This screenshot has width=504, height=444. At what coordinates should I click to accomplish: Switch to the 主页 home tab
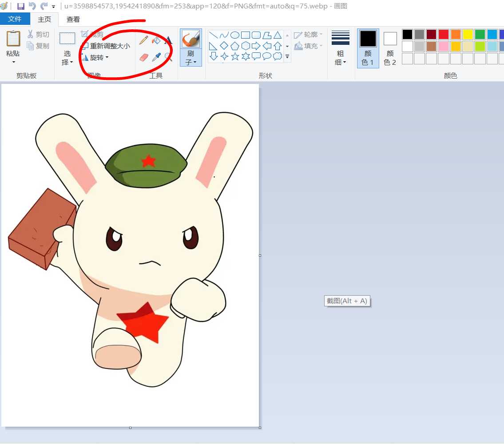coord(44,19)
